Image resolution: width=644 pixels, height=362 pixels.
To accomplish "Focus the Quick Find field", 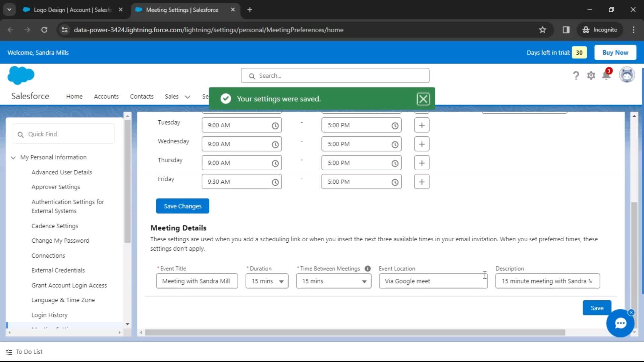I will [64, 134].
